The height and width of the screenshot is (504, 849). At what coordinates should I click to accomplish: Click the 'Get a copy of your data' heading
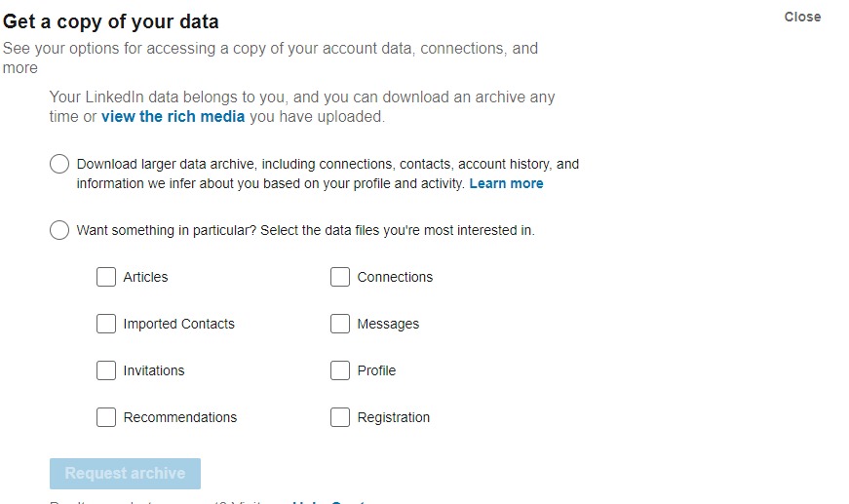111,21
